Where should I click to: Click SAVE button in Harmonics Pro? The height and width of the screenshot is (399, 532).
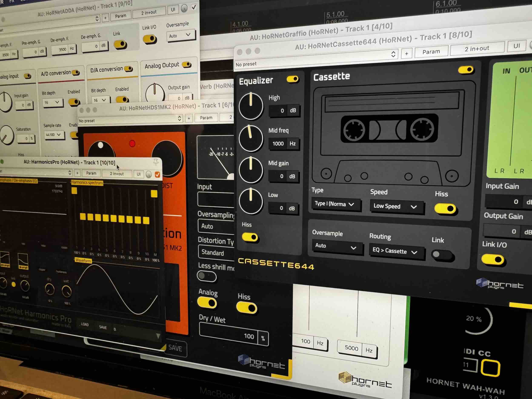(x=103, y=327)
